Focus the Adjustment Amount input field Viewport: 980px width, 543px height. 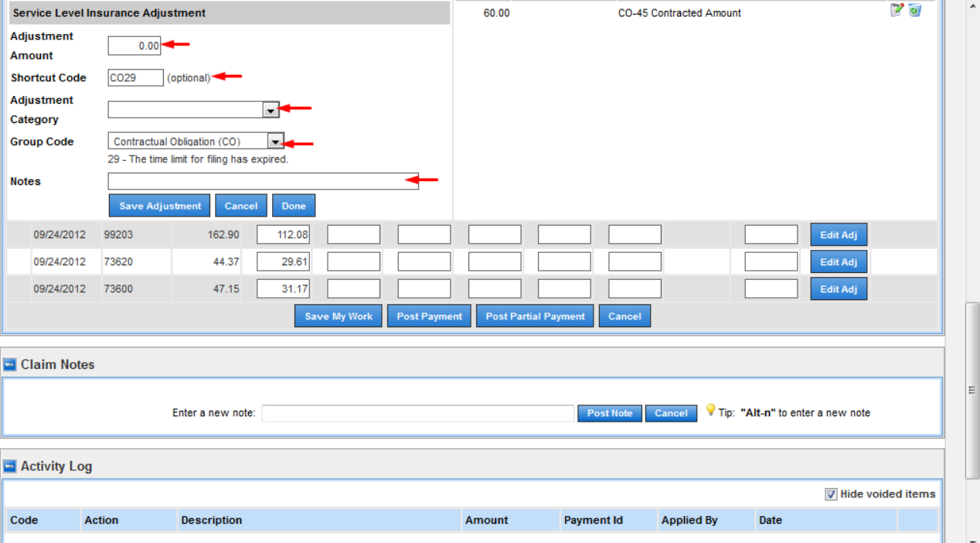coord(134,46)
